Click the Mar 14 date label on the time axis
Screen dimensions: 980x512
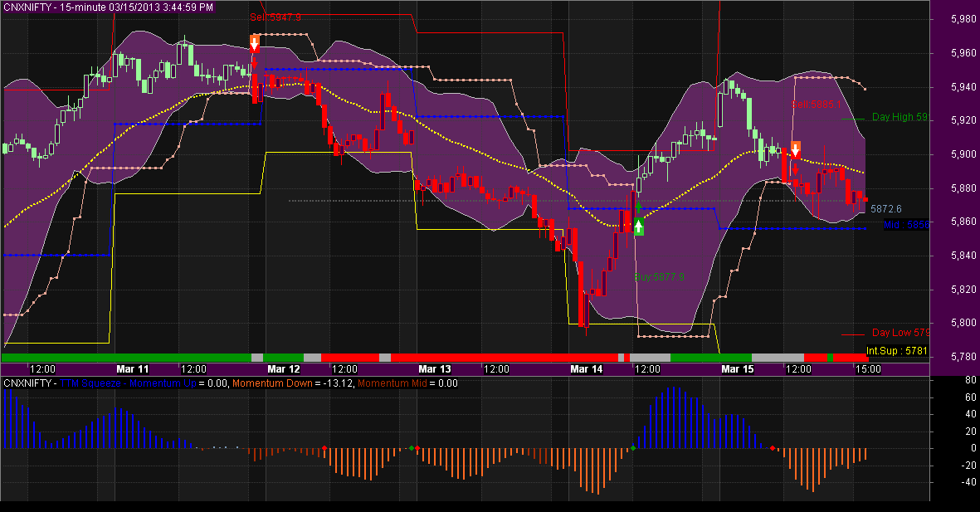pos(586,368)
